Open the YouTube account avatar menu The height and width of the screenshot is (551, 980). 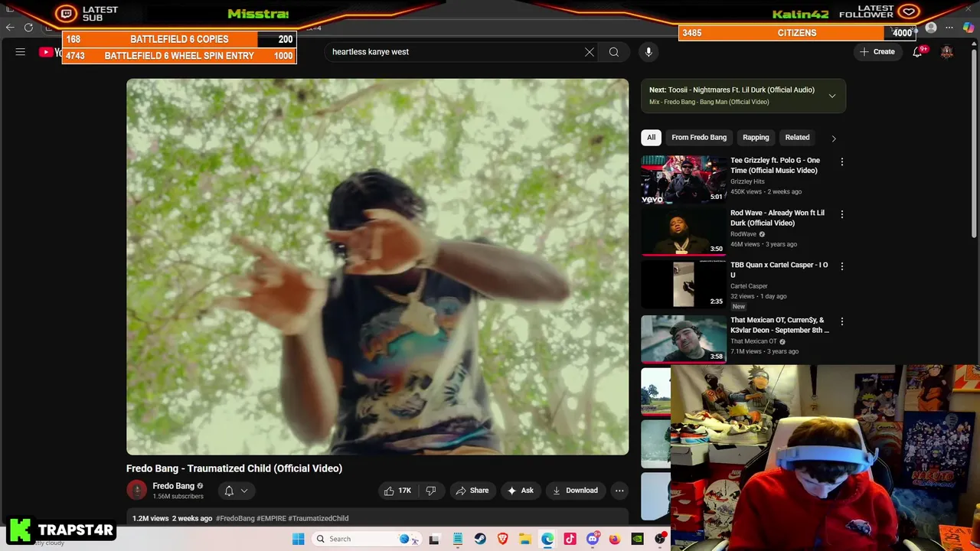(947, 52)
